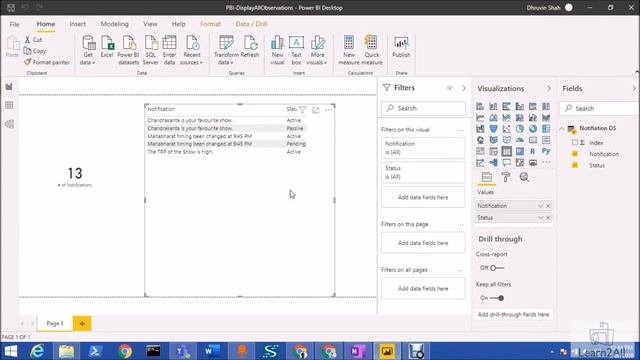Select the Gauge visualization

click(520, 140)
